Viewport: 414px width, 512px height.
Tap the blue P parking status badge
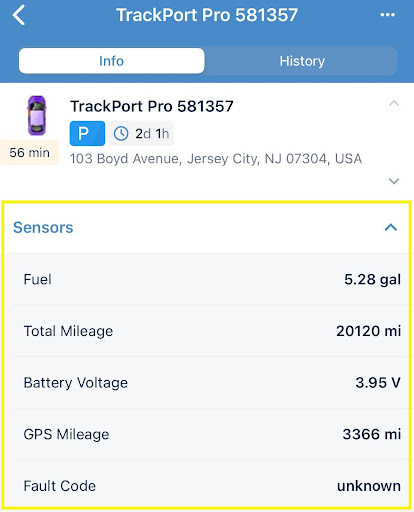[87, 134]
